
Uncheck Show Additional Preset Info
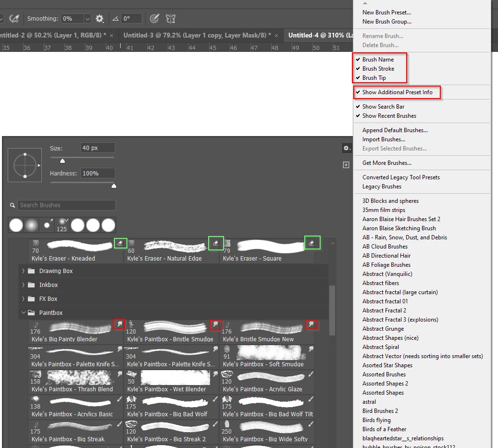(398, 92)
